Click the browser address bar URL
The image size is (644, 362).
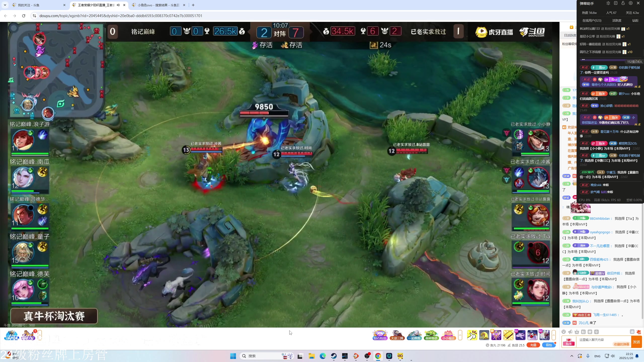(121, 16)
